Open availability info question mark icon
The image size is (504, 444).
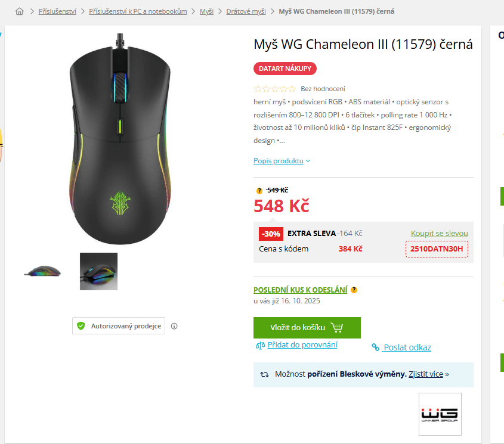(354, 290)
